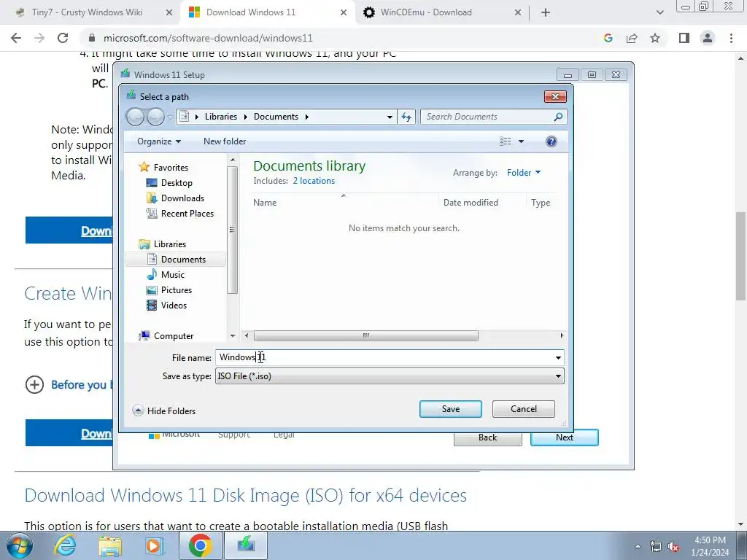The height and width of the screenshot is (560, 747).
Task: Select the Download Windows 11 tab
Action: tap(251, 12)
